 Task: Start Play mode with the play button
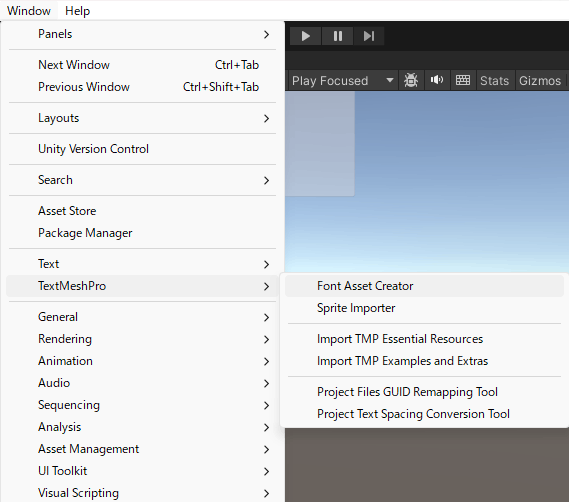306,36
